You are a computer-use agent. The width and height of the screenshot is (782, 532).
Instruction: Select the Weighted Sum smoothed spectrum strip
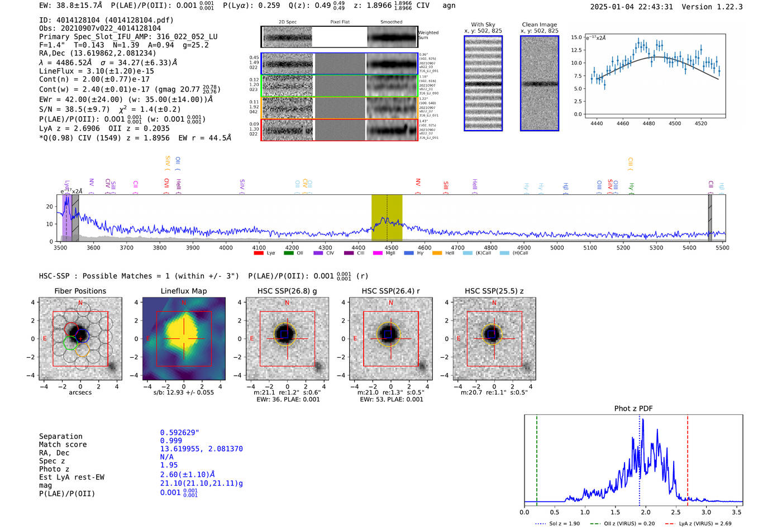click(x=392, y=37)
